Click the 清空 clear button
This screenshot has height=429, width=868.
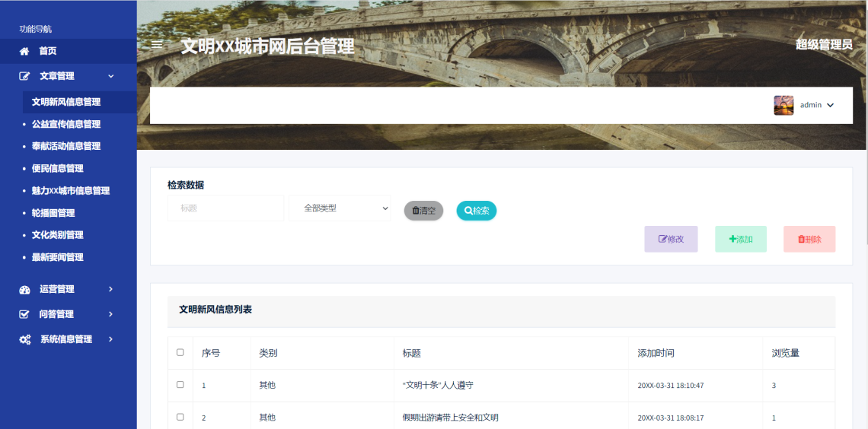(x=423, y=211)
